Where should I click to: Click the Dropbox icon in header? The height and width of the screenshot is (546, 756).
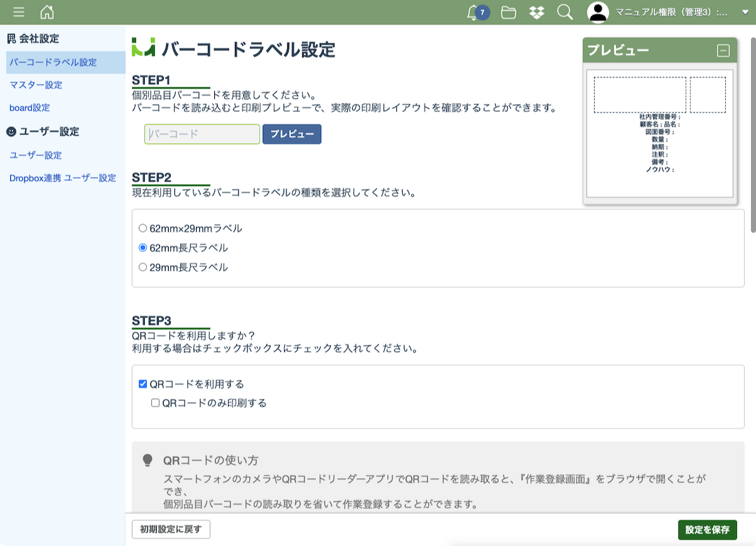pyautogui.click(x=537, y=13)
